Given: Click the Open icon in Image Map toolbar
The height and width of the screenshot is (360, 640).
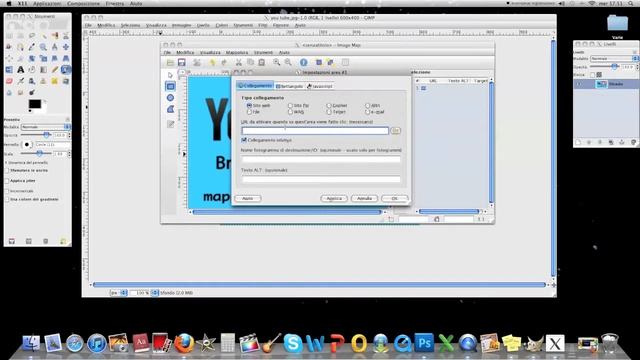Looking at the screenshot, I should tap(170, 62).
